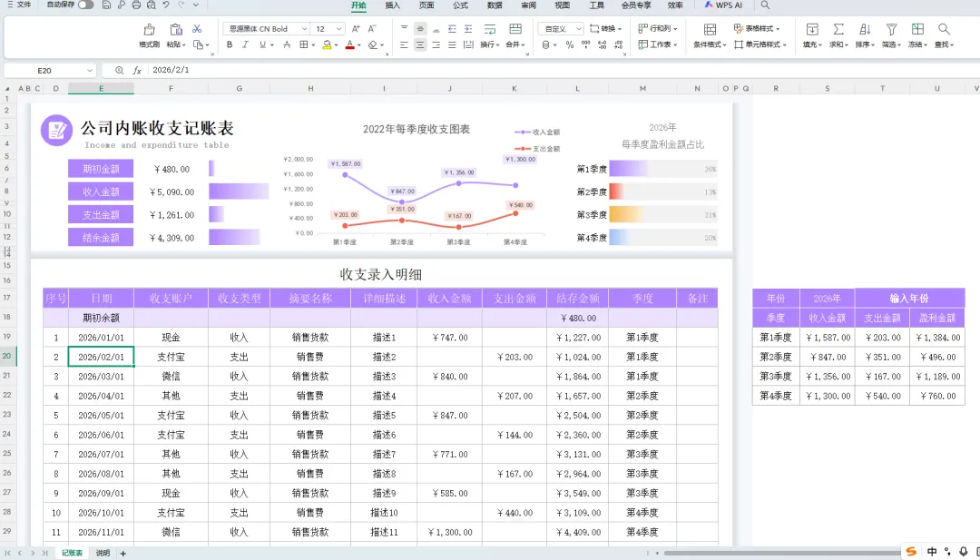Click the 条件格式 conditional formatting button
This screenshot has width=980, height=560.
coord(710,36)
